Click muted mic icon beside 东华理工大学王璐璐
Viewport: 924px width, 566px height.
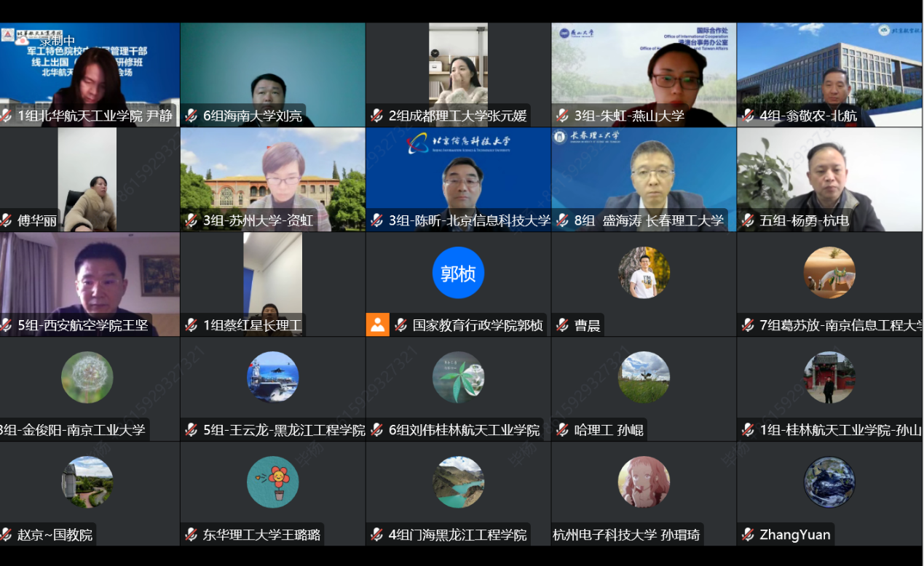tap(191, 535)
